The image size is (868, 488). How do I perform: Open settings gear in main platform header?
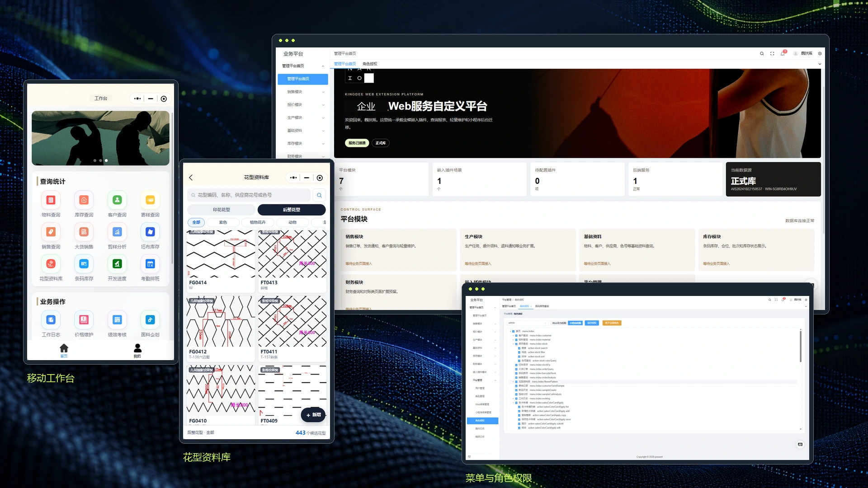click(820, 53)
